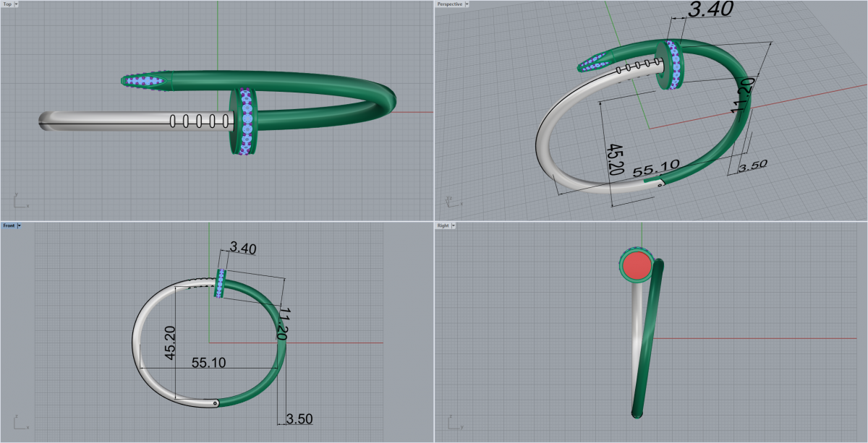Open the Top viewport dropdown arrow
868x443 pixels.
click(x=17, y=4)
